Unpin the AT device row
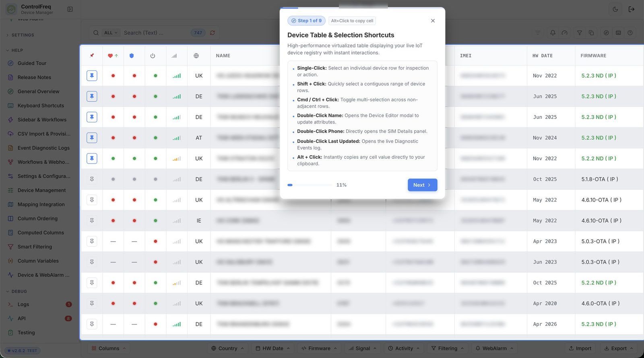The height and width of the screenshot is (358, 644). (x=92, y=138)
